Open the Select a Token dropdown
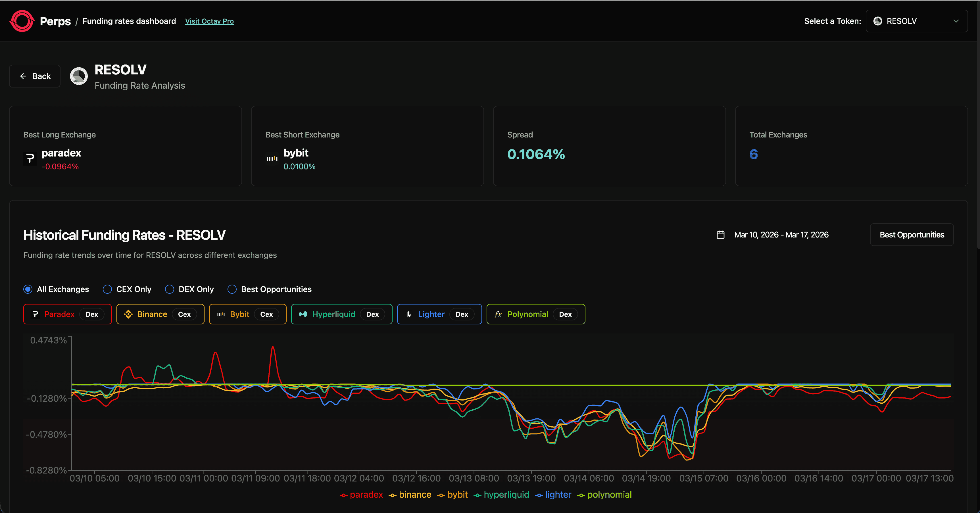Viewport: 980px width, 513px height. [916, 21]
